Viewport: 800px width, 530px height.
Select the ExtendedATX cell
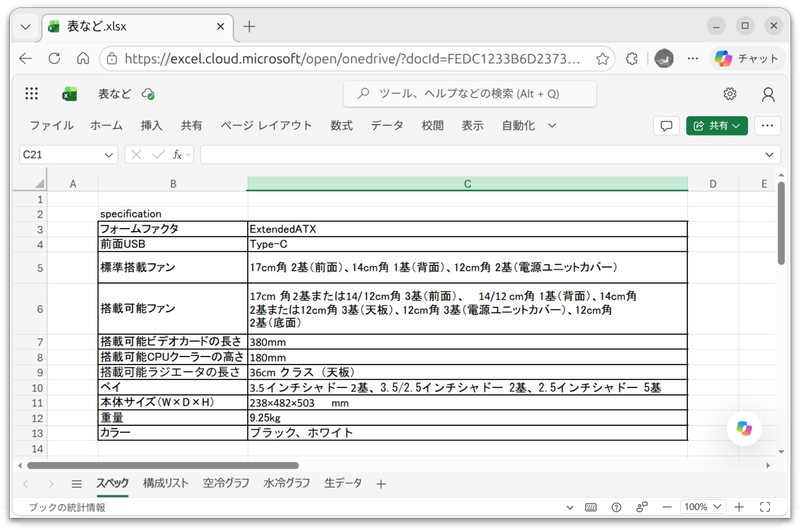467,229
